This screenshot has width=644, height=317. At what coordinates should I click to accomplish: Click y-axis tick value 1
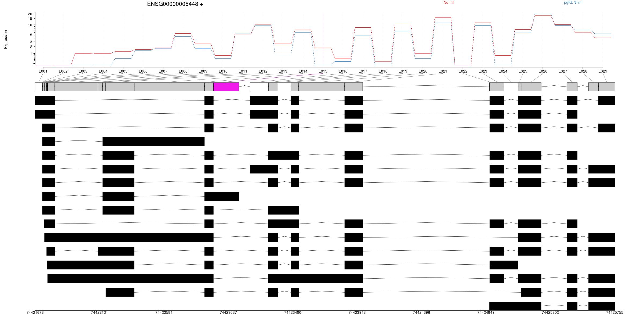click(31, 53)
